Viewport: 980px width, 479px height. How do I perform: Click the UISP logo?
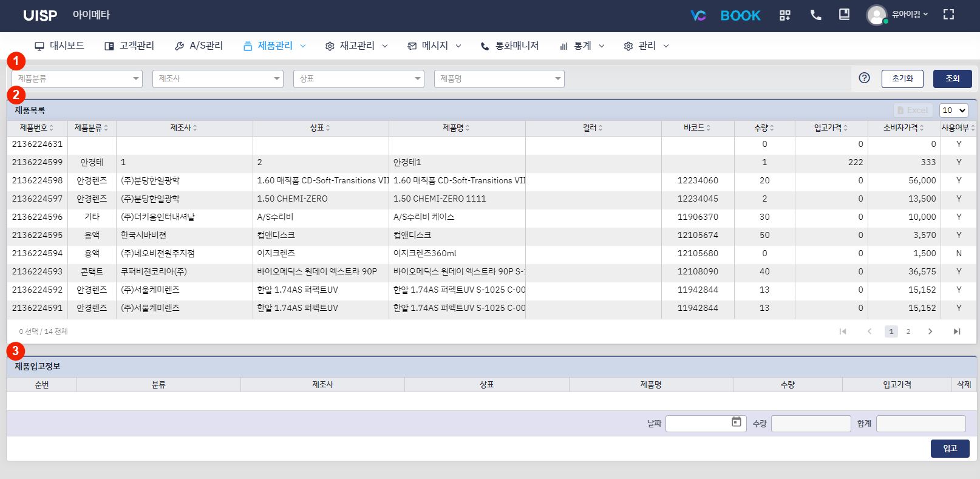click(40, 15)
